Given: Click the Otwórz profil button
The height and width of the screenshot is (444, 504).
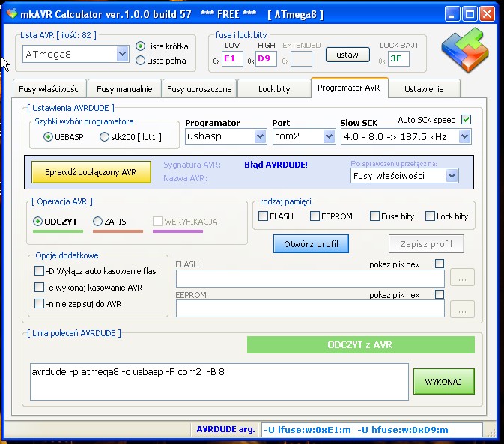Looking at the screenshot, I should click(x=311, y=244).
